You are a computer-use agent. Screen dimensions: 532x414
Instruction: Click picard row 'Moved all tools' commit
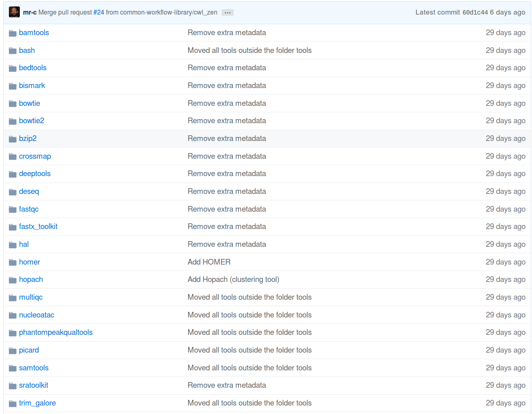click(x=249, y=350)
